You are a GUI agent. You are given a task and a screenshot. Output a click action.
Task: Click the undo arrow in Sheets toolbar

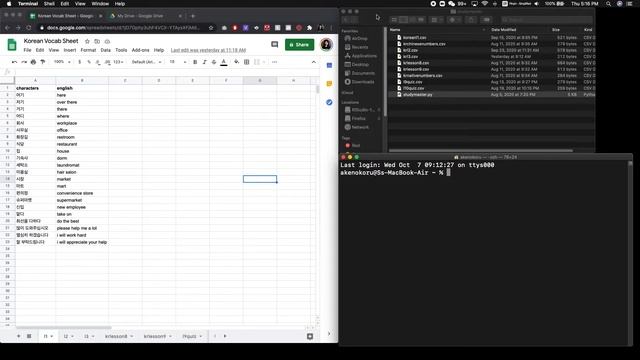click(x=14, y=62)
